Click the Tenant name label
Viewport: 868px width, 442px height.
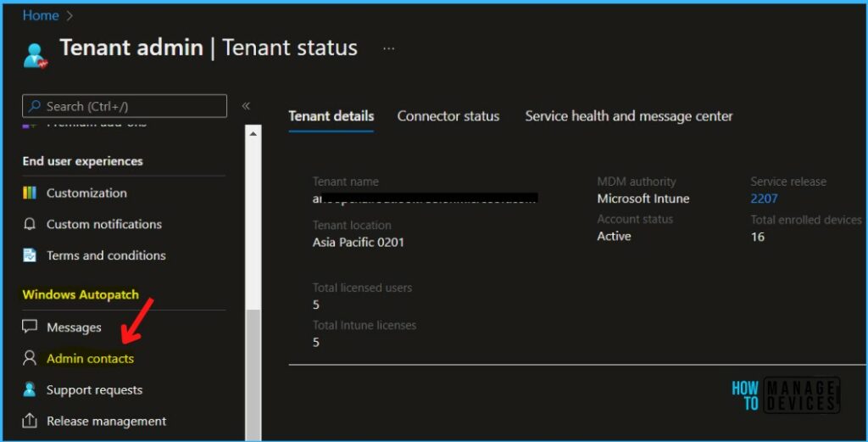[346, 181]
